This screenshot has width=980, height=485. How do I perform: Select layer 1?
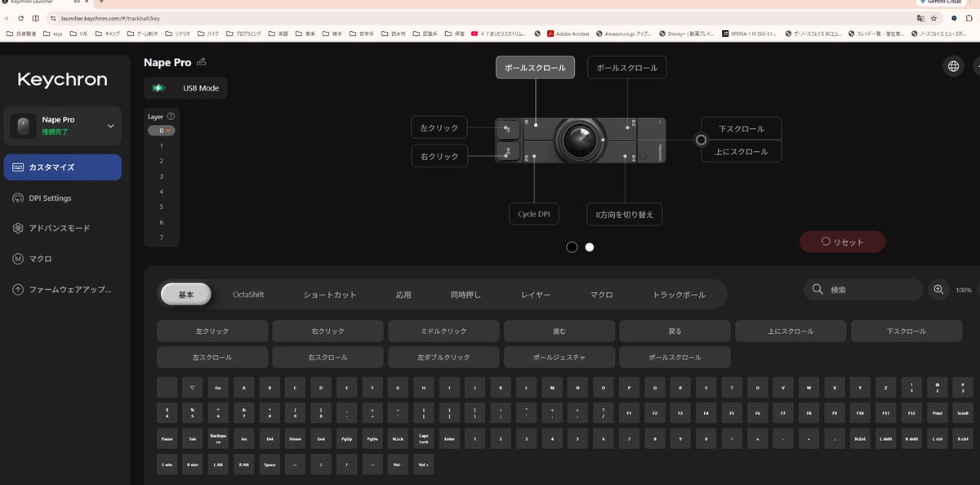pyautogui.click(x=162, y=145)
